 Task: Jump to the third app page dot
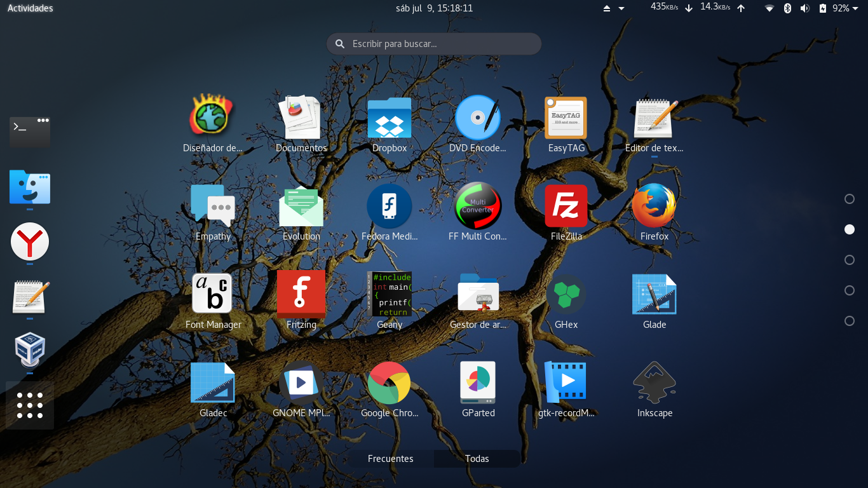(x=850, y=260)
